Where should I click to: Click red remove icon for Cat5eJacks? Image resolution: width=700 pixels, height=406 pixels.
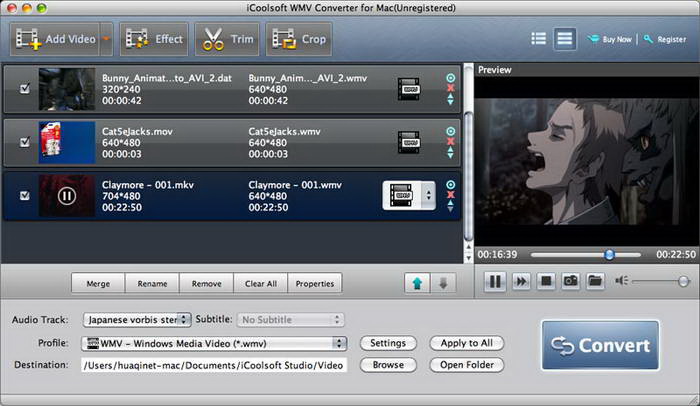[x=450, y=141]
